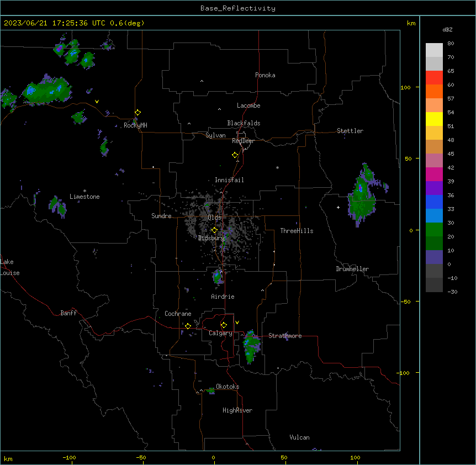Click the Blackfalds city label
Screen dimensions: 476x465
pyautogui.click(x=244, y=123)
